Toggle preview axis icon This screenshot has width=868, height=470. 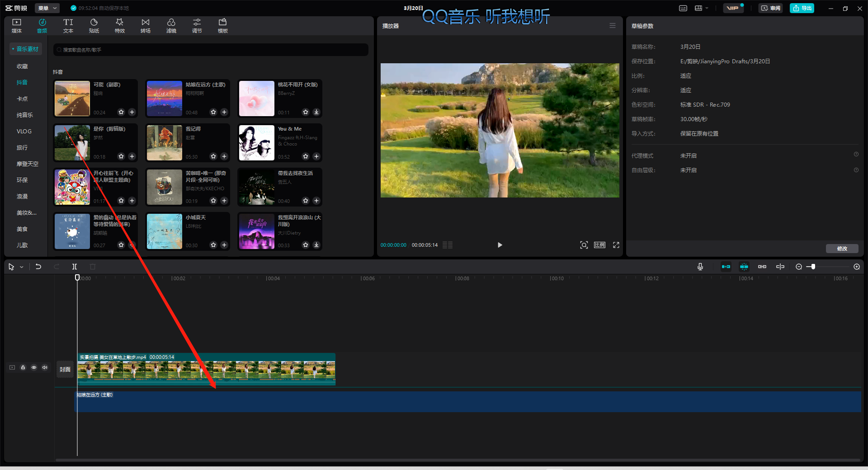click(780, 267)
